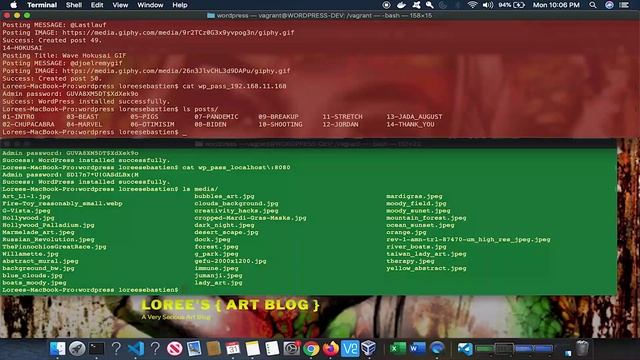Viewport: 640px width, 360px height.
Task: Launch Google Chrome from the dock
Action: pyautogui.click(x=311, y=349)
